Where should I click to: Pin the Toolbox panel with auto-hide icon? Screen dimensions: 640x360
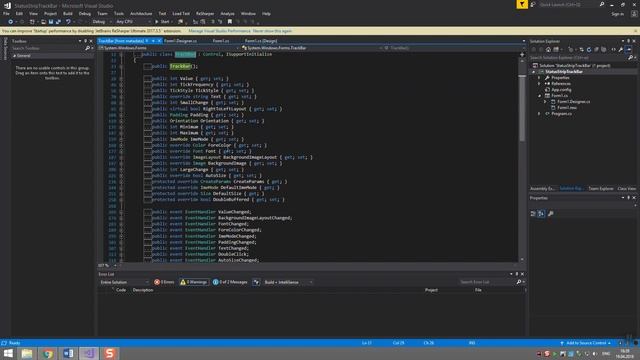pyautogui.click(x=85, y=41)
